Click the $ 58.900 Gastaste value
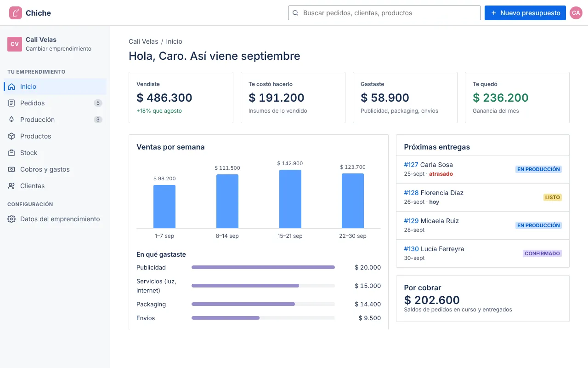Image resolution: width=588 pixels, height=368 pixels. tap(385, 98)
